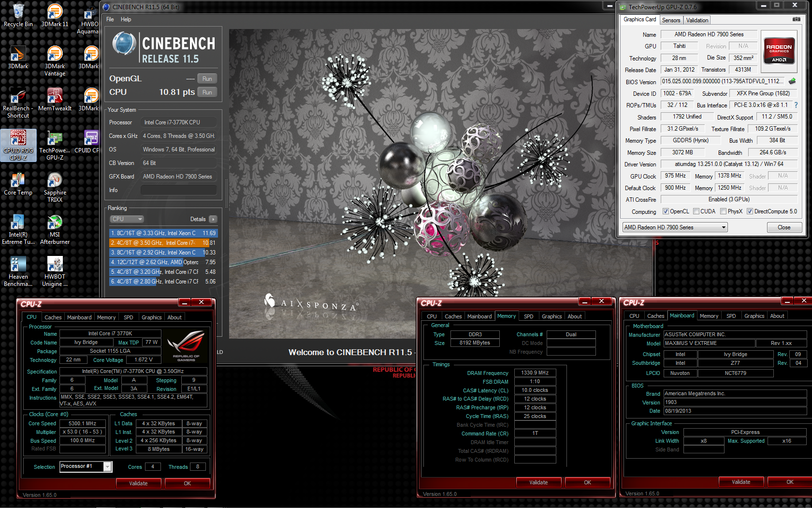Image resolution: width=812 pixels, height=508 pixels.
Task: Select the CPUID ROG CPU-Z desktop icon
Action: click(18, 145)
